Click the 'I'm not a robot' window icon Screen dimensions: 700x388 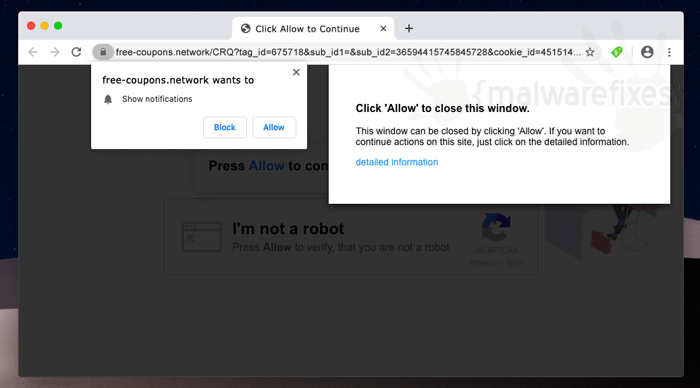tap(202, 237)
